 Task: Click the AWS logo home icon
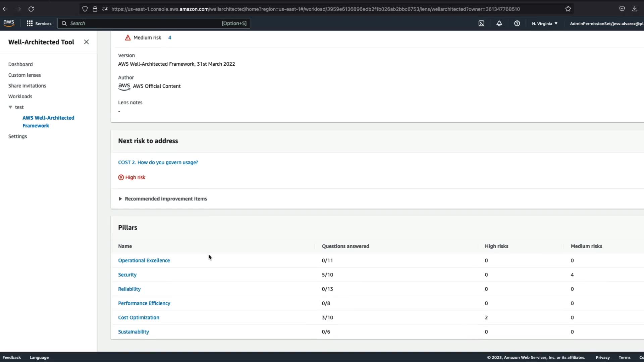[x=9, y=23]
